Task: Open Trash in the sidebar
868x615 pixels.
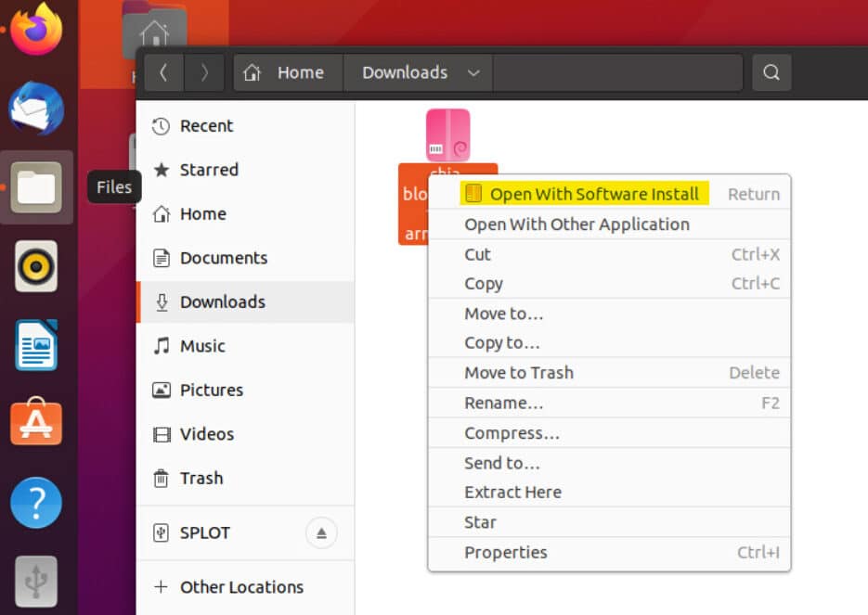Action: (245, 478)
